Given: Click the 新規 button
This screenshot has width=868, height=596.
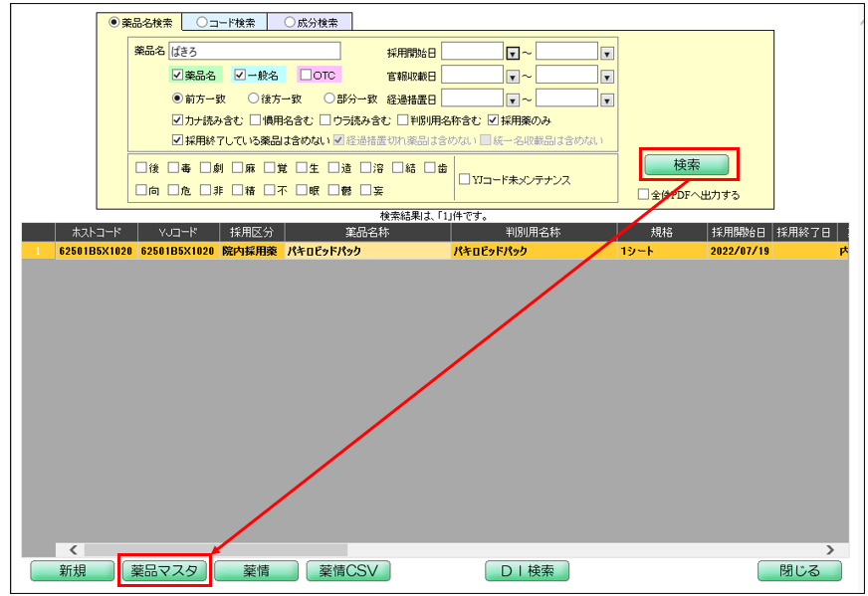Looking at the screenshot, I should tap(72, 571).
